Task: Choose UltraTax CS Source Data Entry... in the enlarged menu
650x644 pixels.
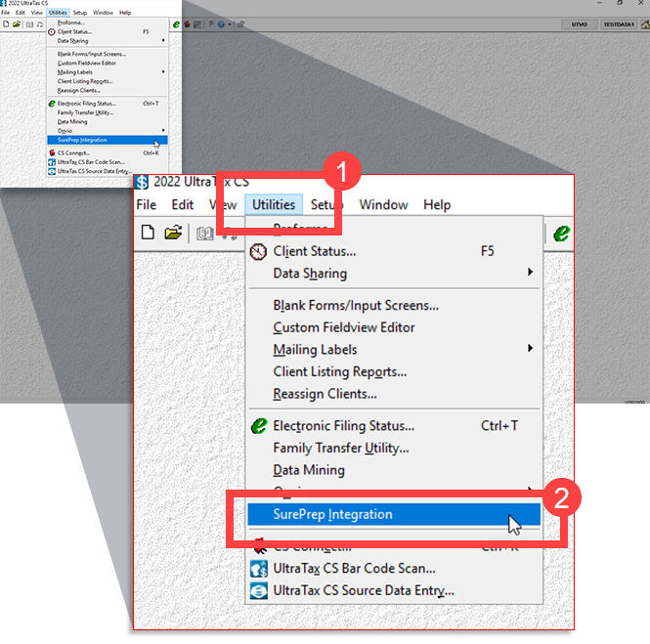Action: [394, 590]
